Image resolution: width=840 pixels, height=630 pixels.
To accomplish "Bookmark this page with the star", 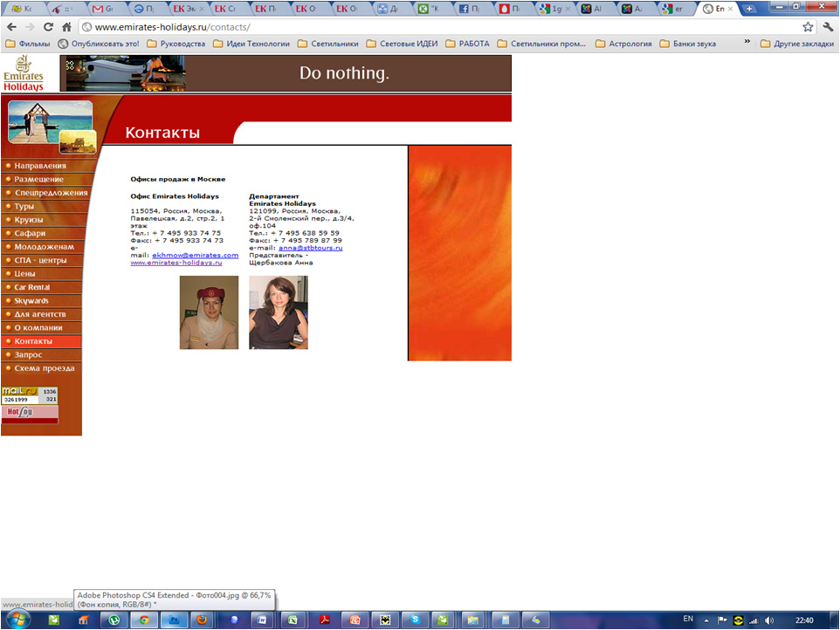I will pos(808,27).
